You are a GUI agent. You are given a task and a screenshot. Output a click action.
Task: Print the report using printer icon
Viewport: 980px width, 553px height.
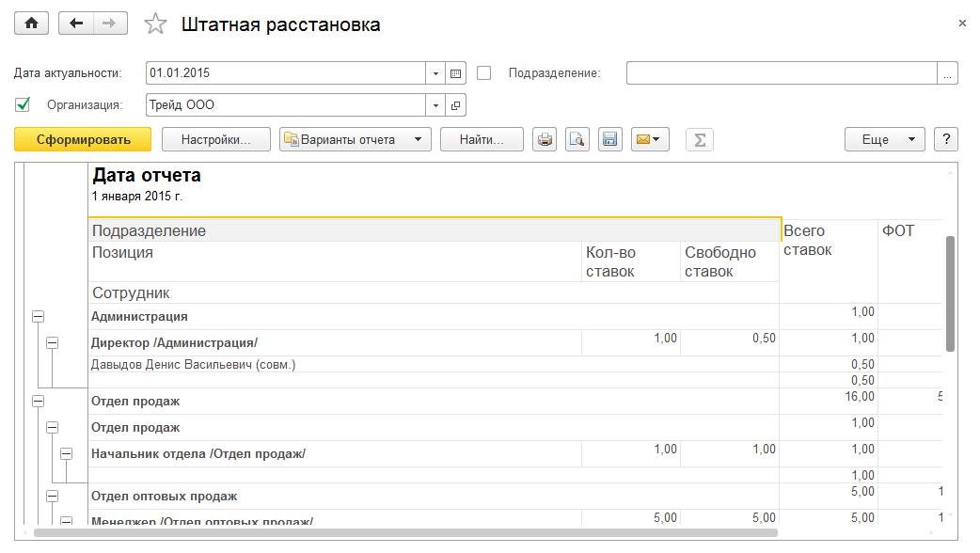[545, 140]
